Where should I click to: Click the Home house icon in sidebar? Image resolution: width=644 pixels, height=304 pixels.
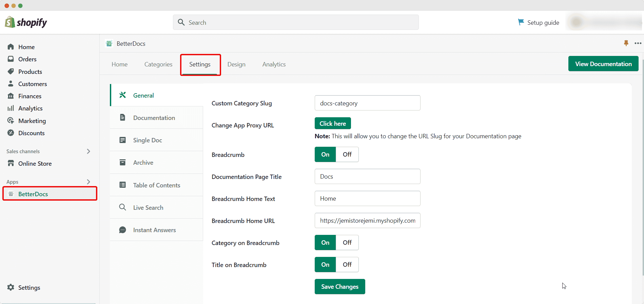[11, 47]
